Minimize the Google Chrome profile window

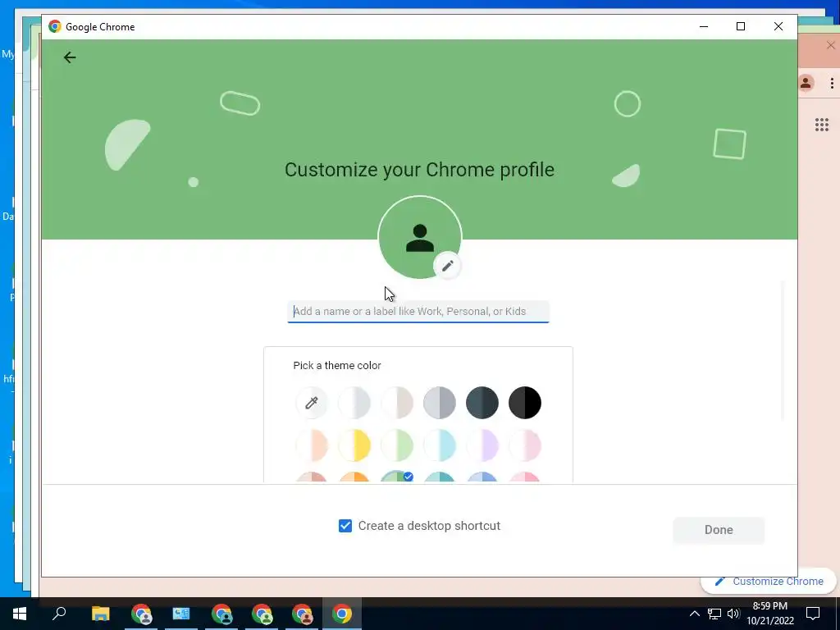tap(704, 26)
